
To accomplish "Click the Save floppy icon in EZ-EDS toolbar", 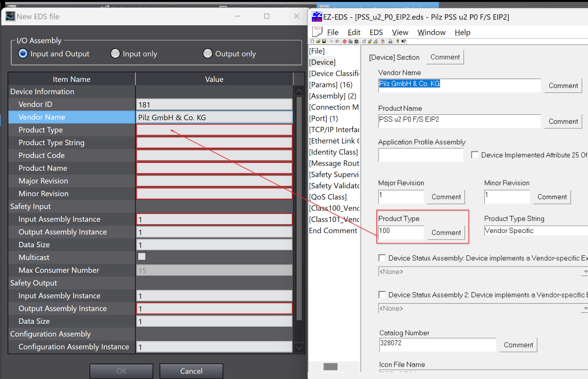I will [x=324, y=41].
